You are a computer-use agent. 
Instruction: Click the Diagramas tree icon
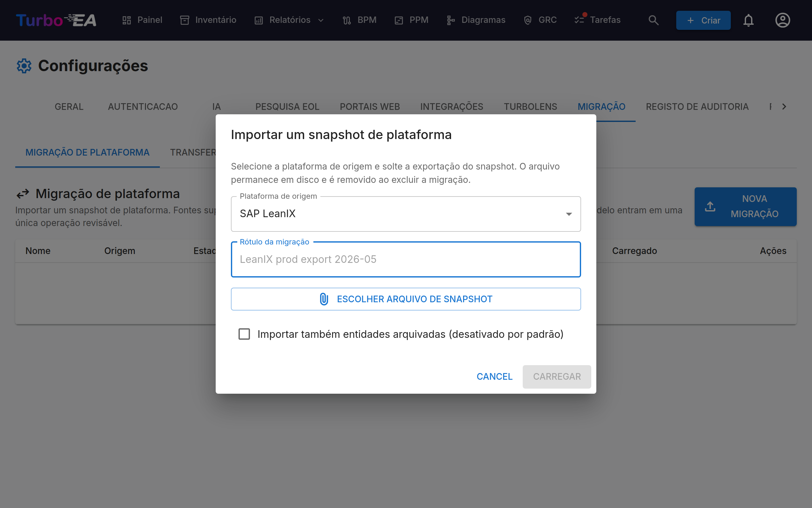(451, 21)
